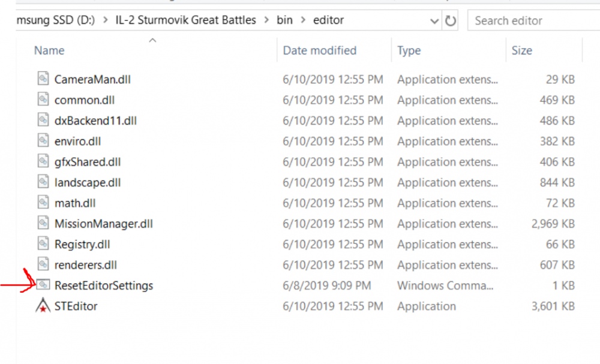Screen dimensions: 600x364
Task: Expand breadcrumb chevron after bin folder
Action: (x=303, y=20)
